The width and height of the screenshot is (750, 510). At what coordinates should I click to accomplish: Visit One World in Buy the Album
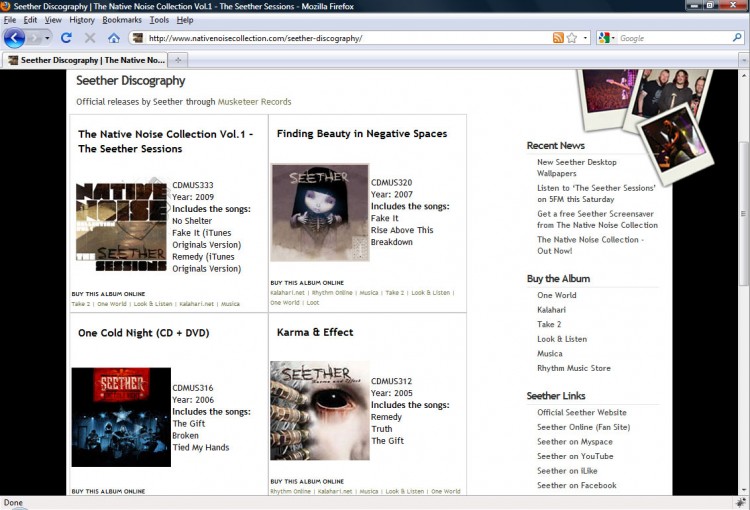click(557, 295)
